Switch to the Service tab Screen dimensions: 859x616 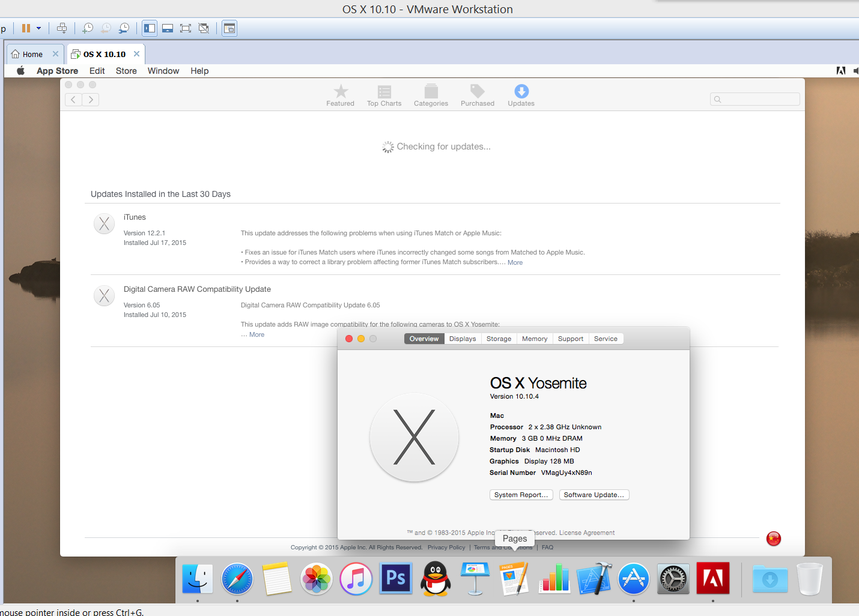coord(606,339)
